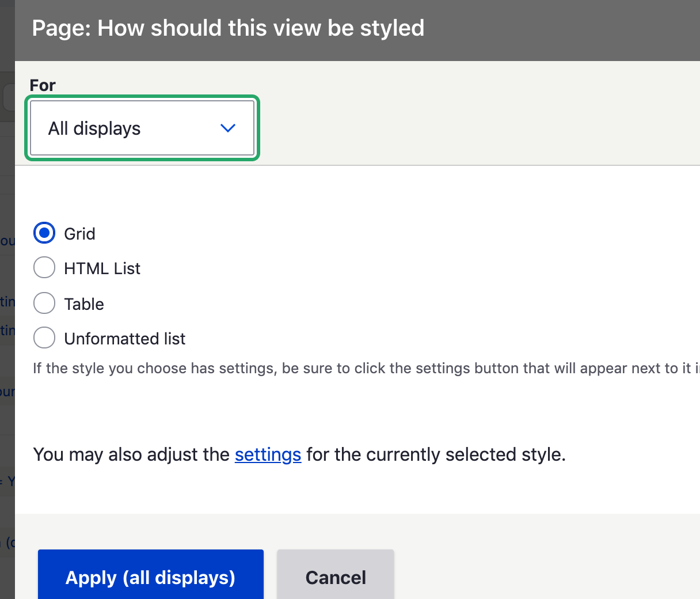Click the dialog title "Page: How should this view be styled"

(228, 28)
